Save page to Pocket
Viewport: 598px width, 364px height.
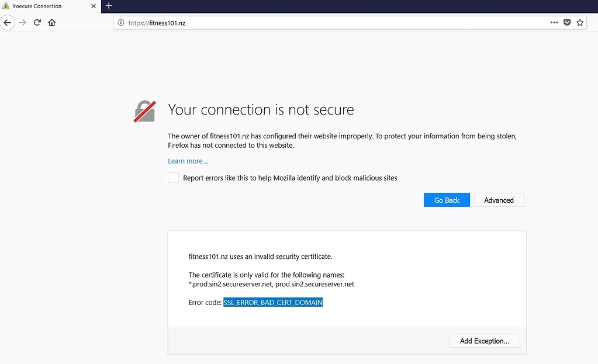567,23
